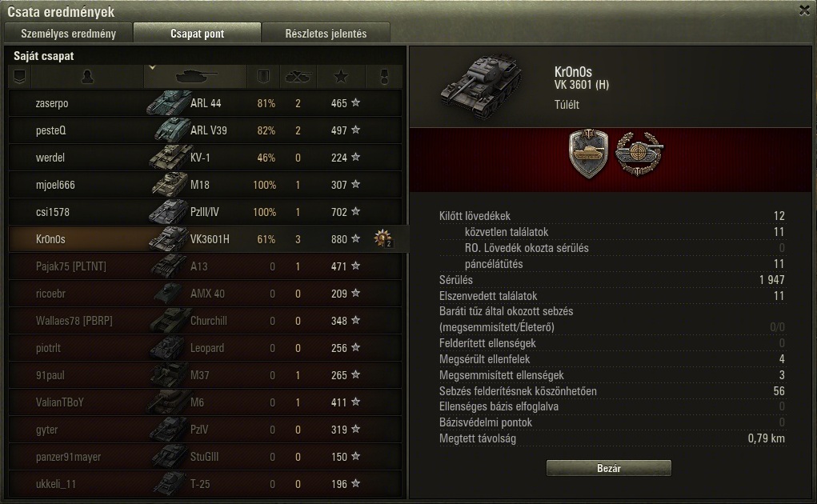This screenshot has height=504, width=817.
Task: Select ukkeli_11 T-25 row
Action: pos(206,484)
